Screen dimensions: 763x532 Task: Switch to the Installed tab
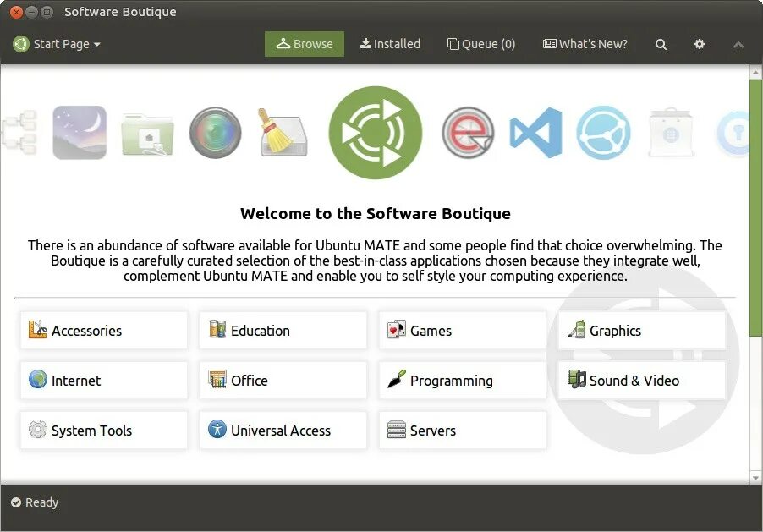(390, 44)
